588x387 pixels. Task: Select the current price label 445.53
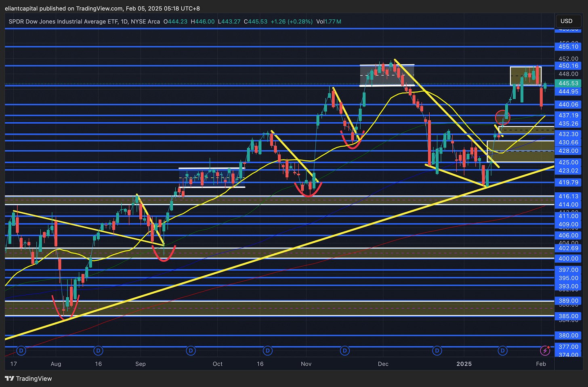click(x=568, y=83)
